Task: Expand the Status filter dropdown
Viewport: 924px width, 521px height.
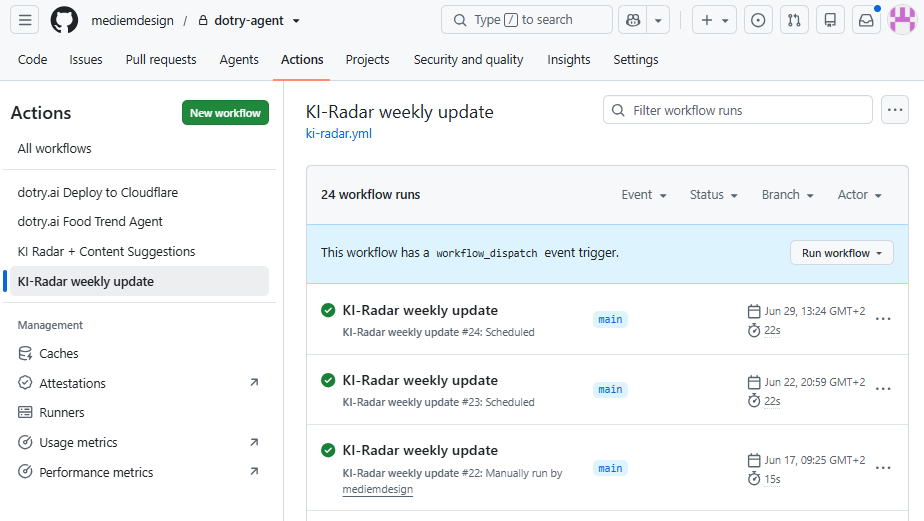Action: click(714, 194)
